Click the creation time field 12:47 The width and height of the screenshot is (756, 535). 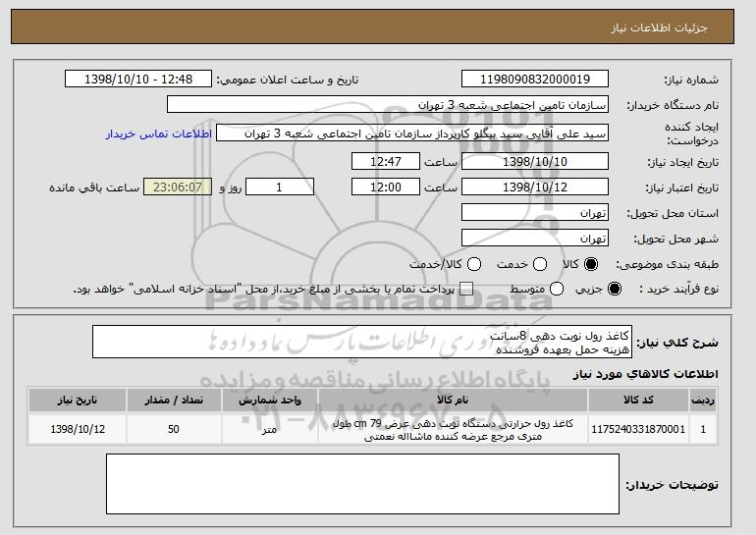click(x=386, y=161)
